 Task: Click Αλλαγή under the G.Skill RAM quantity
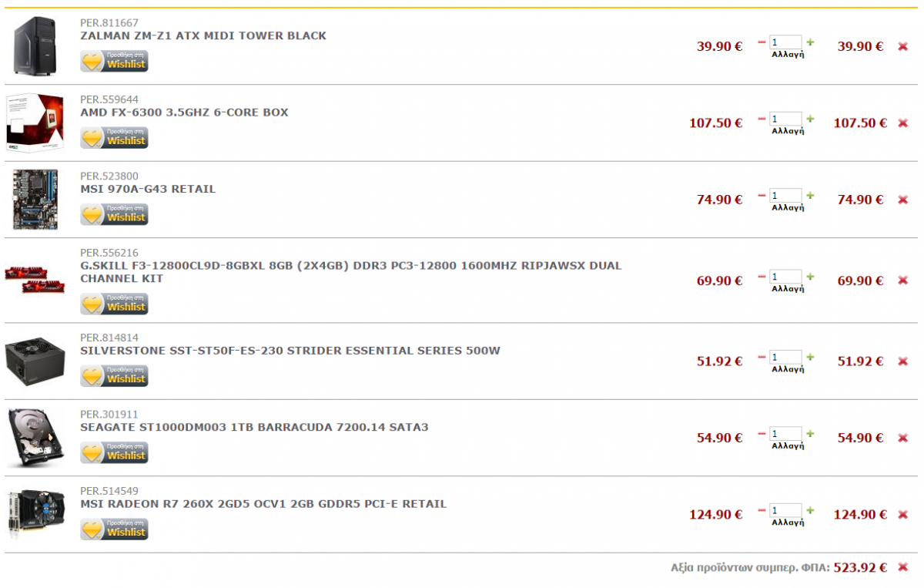click(x=788, y=289)
